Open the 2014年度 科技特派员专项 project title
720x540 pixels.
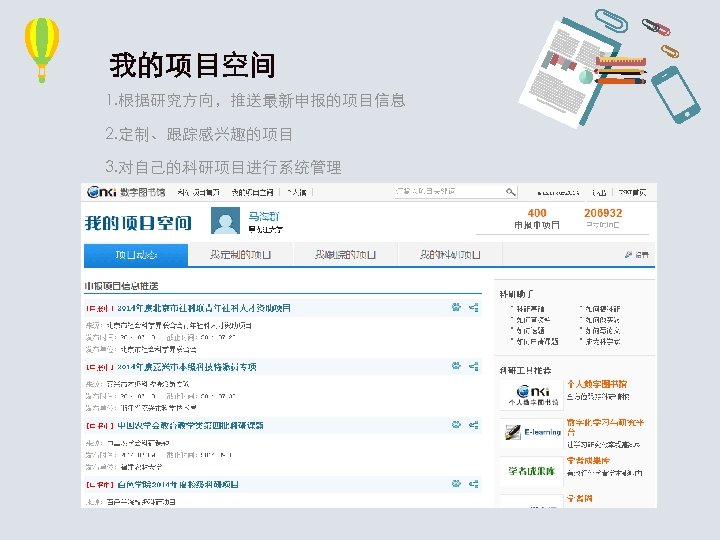186,367
